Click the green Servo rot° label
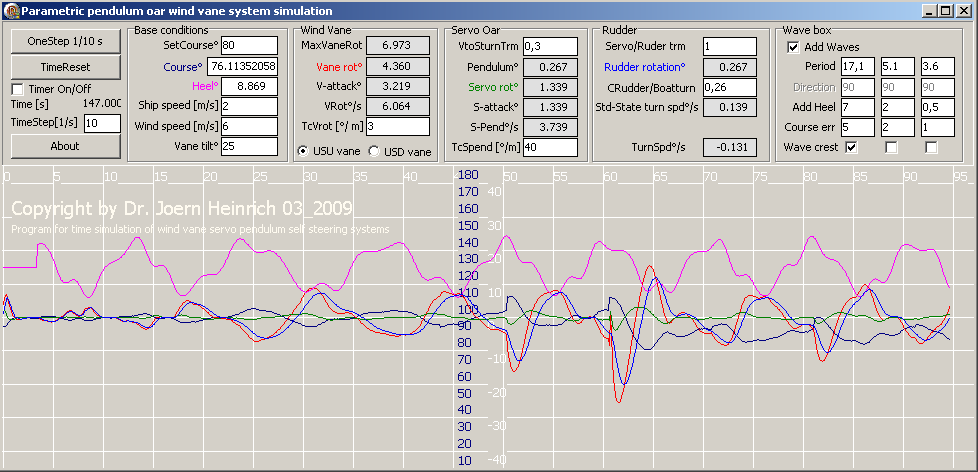The width and height of the screenshot is (978, 472). [x=491, y=87]
